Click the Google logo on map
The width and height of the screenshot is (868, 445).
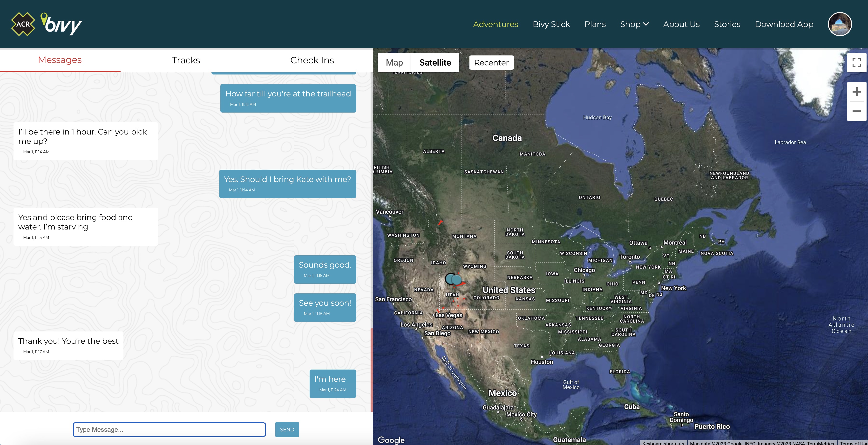pos(391,440)
